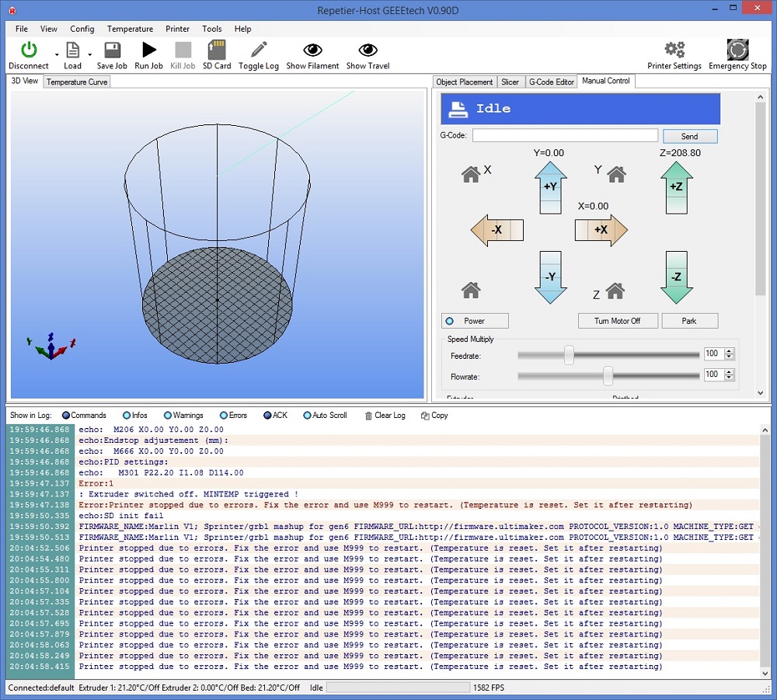Increase the Feedrate value with stepper up
The width and height of the screenshot is (777, 700).
tap(729, 350)
